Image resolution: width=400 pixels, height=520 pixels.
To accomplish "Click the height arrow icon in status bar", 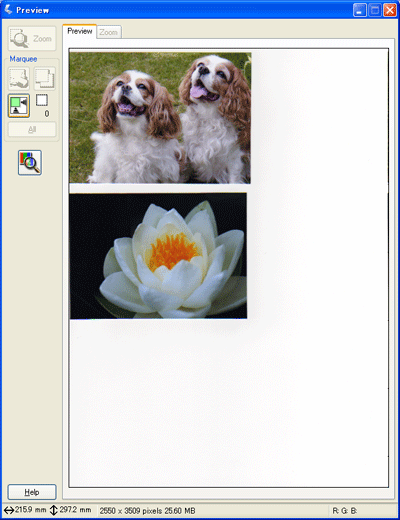I will coord(53,510).
